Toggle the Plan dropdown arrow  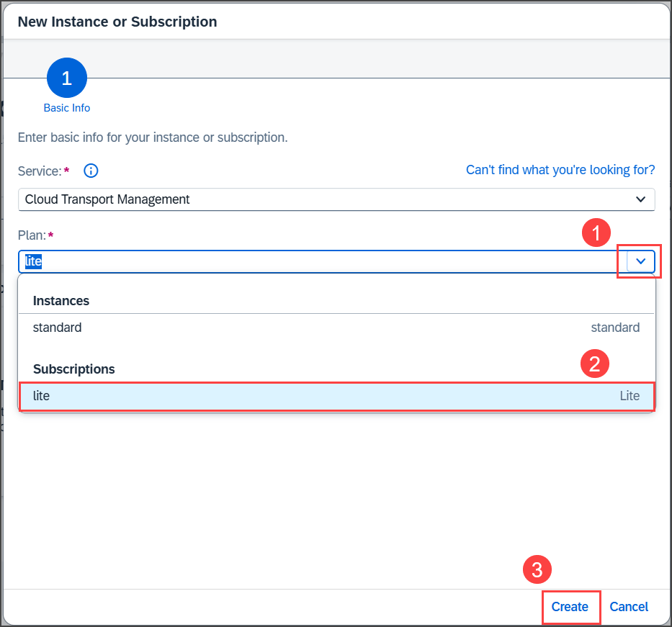pyautogui.click(x=640, y=261)
